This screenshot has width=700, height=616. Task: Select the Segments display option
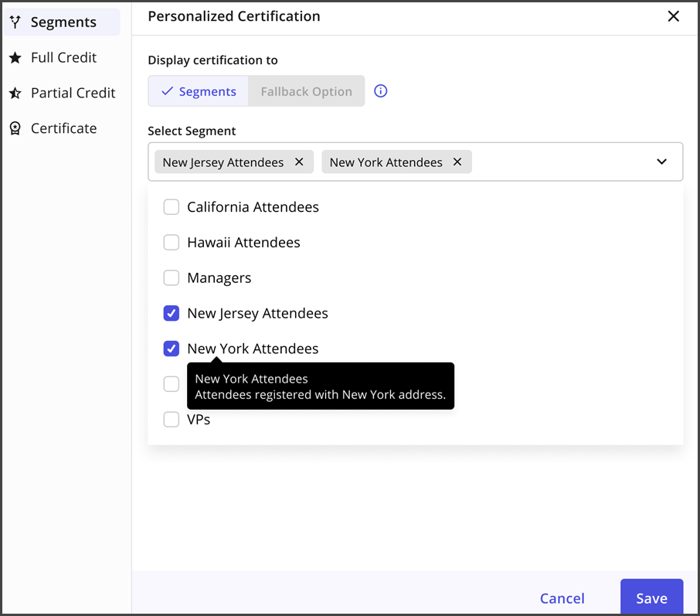(199, 91)
